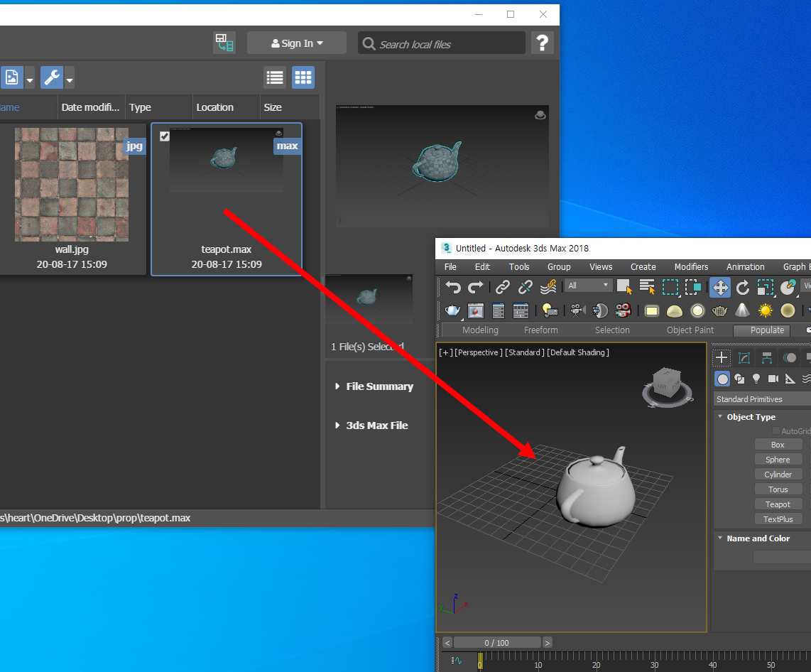Open the Hierarchy panel tab
This screenshot has width=811, height=672.
(766, 357)
